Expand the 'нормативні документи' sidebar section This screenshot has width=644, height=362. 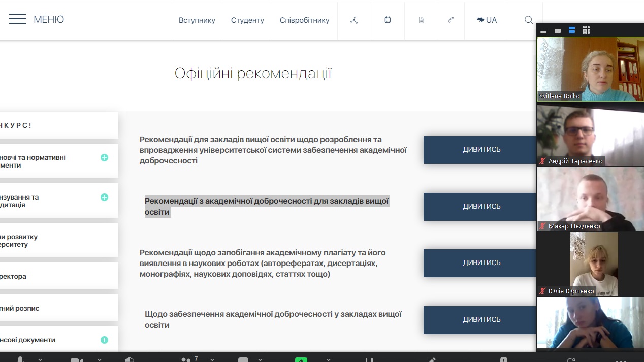point(104,158)
